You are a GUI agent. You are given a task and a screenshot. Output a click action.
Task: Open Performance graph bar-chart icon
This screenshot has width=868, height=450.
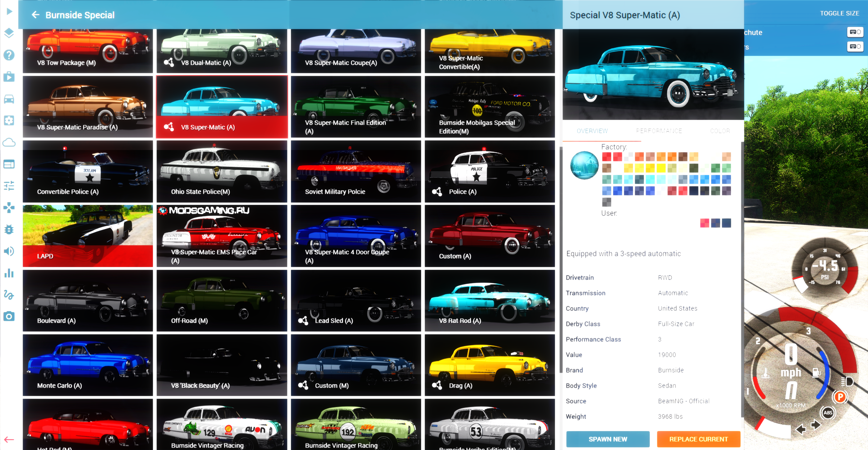9,273
